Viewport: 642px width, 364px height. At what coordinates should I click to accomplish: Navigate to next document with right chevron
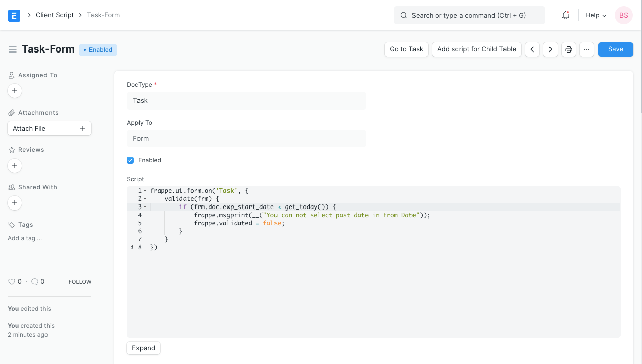tap(550, 49)
